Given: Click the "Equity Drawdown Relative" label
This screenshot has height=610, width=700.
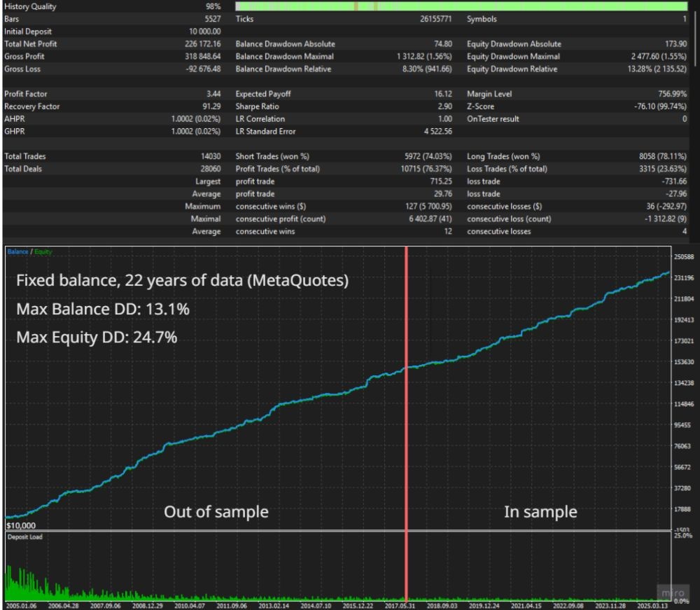Looking at the screenshot, I should tap(512, 69).
